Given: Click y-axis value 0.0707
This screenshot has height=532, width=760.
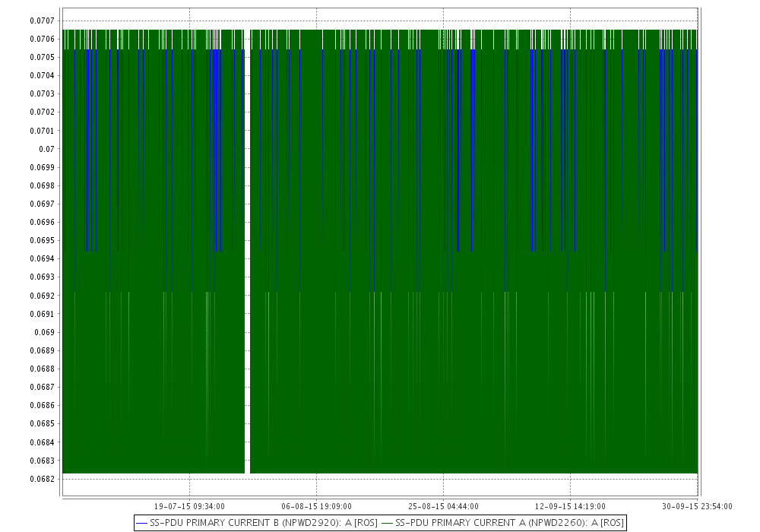Looking at the screenshot, I should pyautogui.click(x=42, y=21).
